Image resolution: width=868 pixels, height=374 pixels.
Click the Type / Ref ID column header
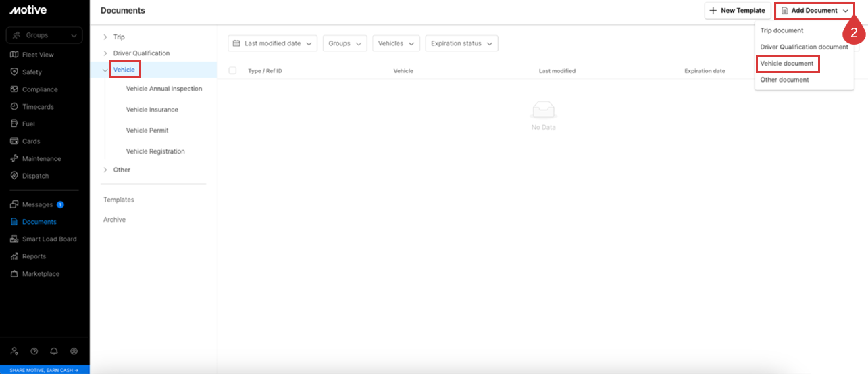pos(265,71)
